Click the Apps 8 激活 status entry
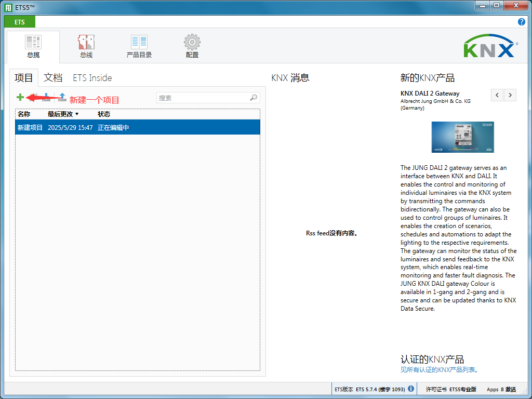Screen dimensions: 532x399 [501, 389]
